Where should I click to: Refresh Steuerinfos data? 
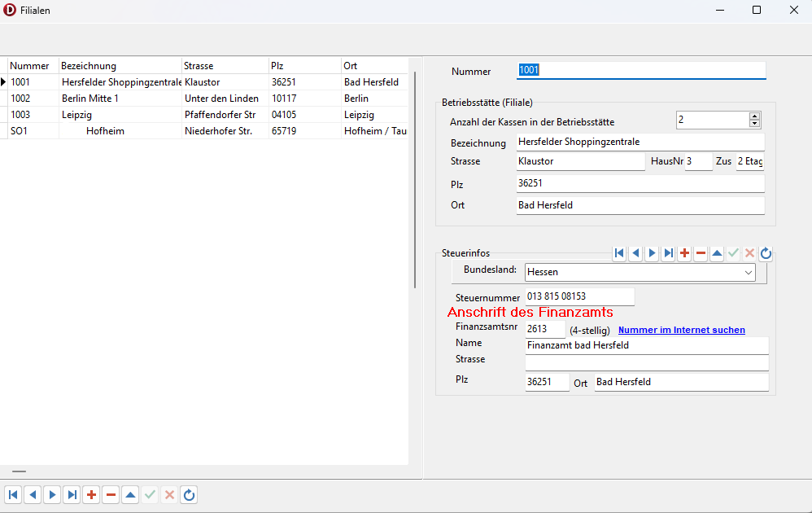click(766, 253)
